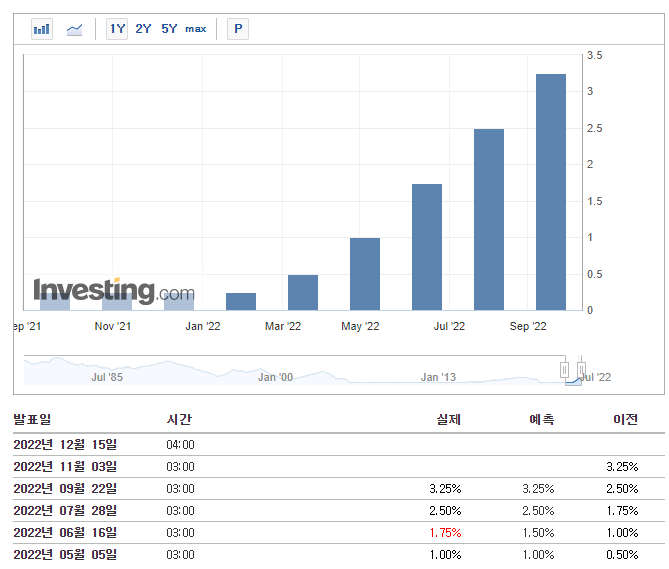
Task: Select the 2022년 09월 22일 row date
Action: coord(65,488)
